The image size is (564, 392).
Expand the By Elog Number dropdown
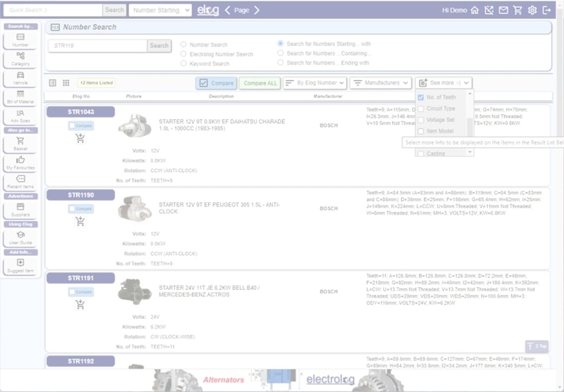[x=315, y=83]
